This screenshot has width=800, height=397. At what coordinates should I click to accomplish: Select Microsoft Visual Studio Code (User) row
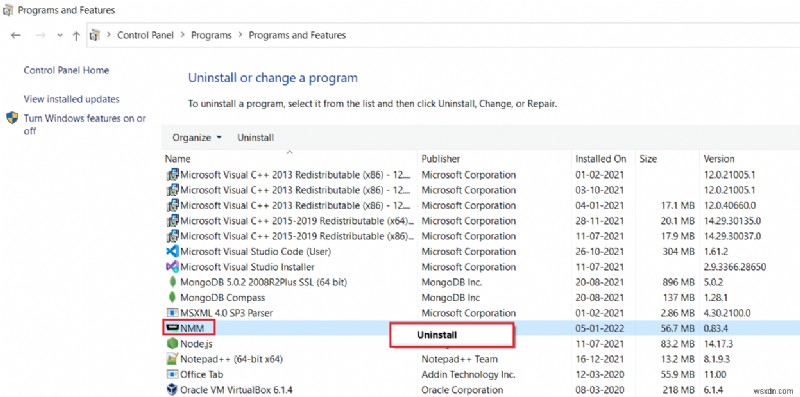(256, 252)
